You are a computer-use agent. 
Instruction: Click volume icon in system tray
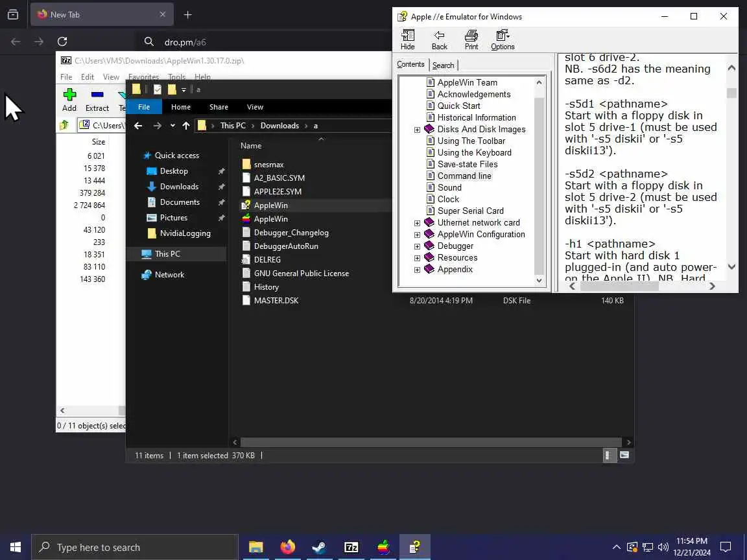click(663, 547)
